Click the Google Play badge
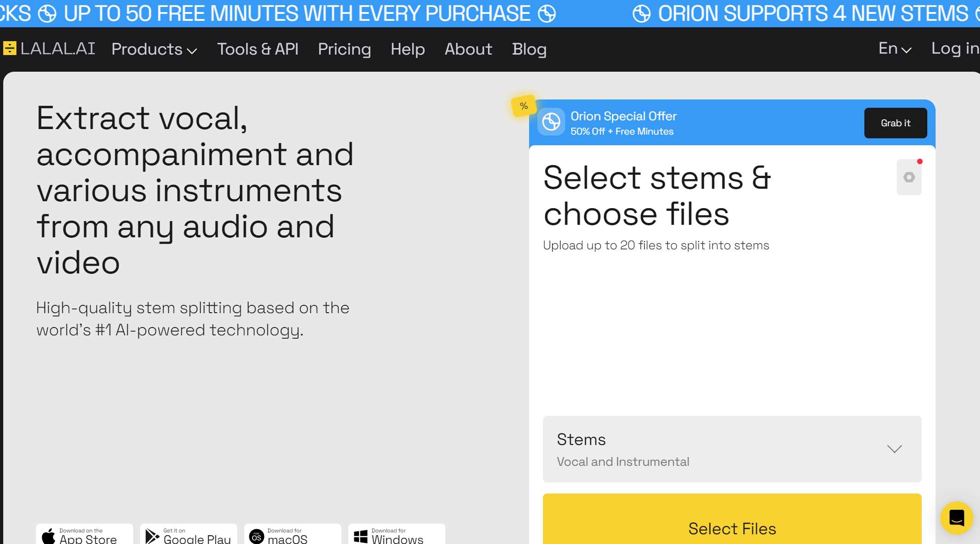The image size is (980, 544). (x=189, y=535)
